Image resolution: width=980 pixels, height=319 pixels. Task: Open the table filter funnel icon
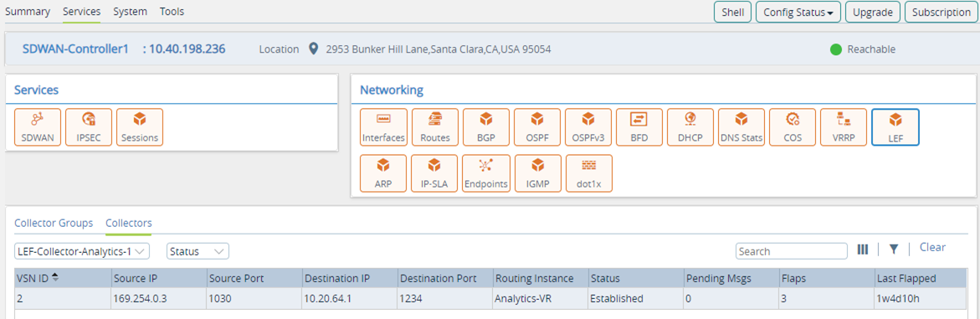[x=894, y=250]
